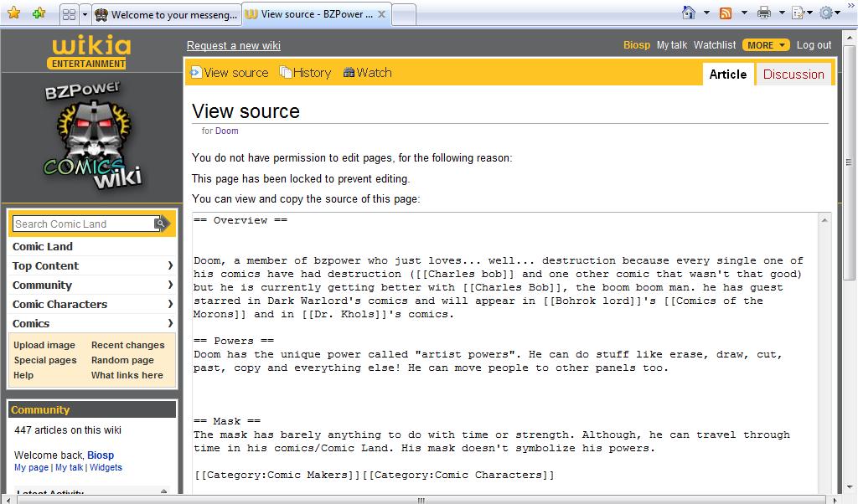The width and height of the screenshot is (858, 504).
Task: Select the Print icon
Action: (766, 12)
